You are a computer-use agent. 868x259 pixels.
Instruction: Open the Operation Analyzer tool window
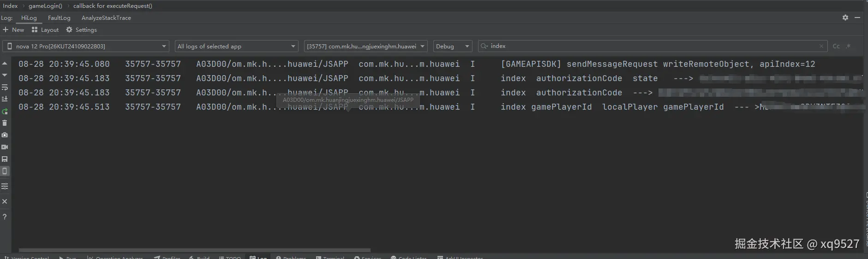tap(115, 257)
